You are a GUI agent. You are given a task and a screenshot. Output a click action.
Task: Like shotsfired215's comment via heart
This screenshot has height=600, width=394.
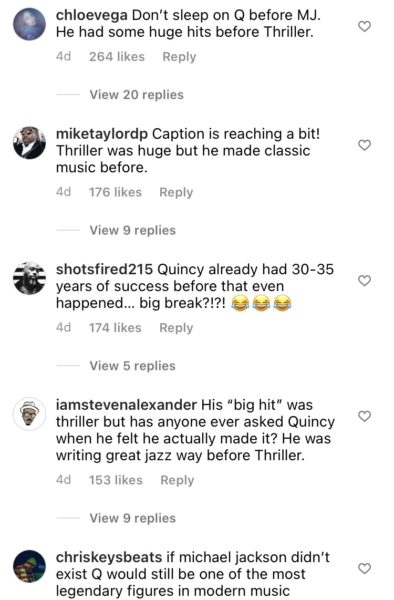(x=364, y=280)
